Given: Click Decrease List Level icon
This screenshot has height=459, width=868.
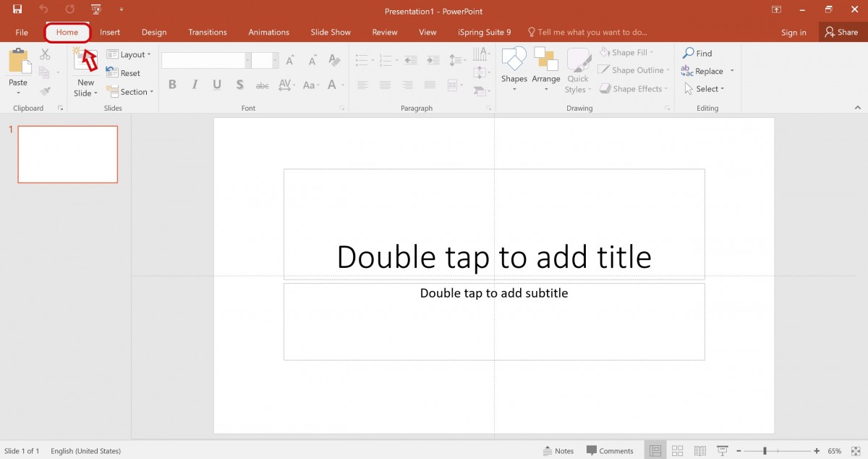Looking at the screenshot, I should (411, 60).
